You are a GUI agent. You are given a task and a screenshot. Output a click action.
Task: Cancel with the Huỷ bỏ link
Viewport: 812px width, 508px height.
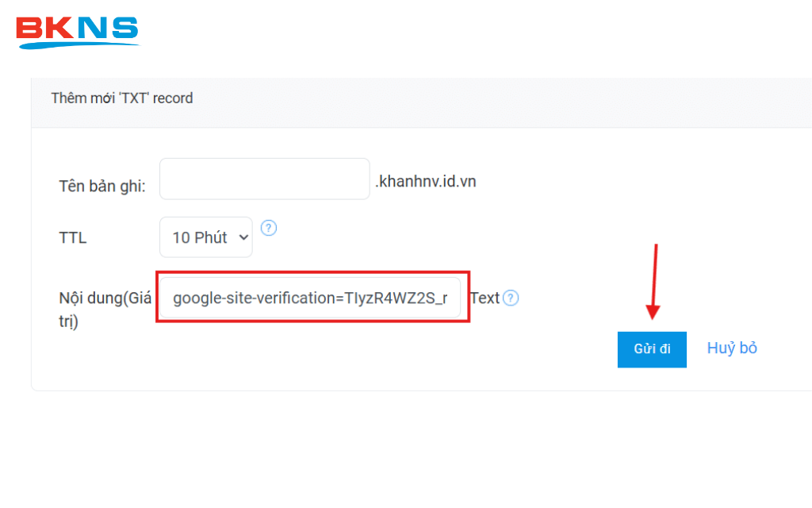(x=732, y=348)
